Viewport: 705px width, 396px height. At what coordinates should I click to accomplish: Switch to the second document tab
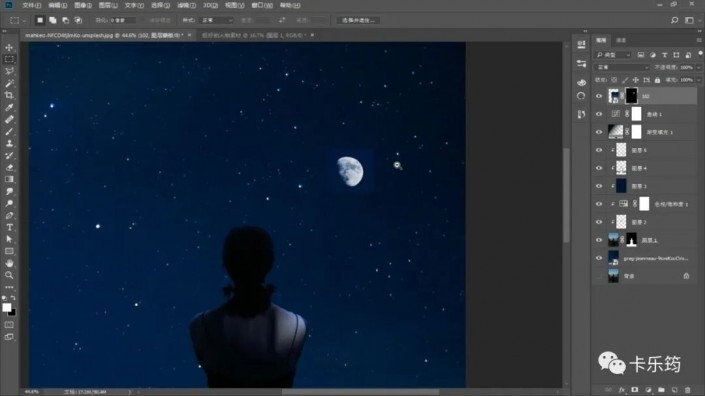[254, 35]
